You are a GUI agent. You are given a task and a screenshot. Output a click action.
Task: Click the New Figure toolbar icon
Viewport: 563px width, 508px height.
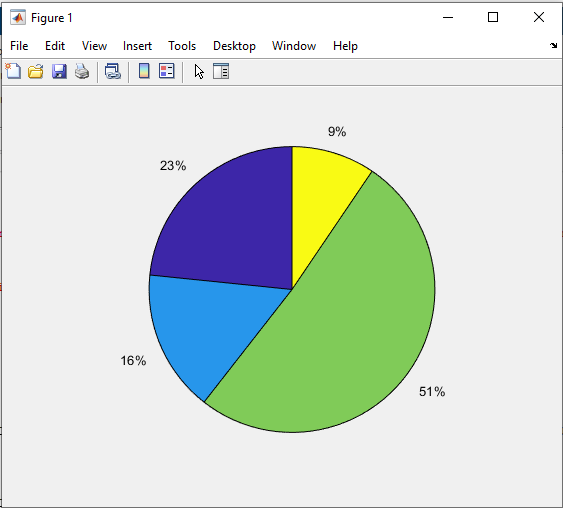[x=13, y=71]
